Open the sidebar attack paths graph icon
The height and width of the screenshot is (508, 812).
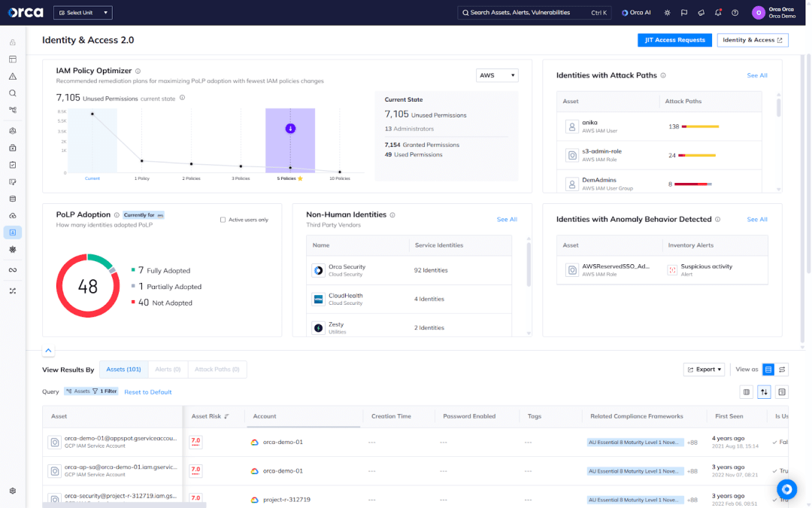tap(13, 110)
